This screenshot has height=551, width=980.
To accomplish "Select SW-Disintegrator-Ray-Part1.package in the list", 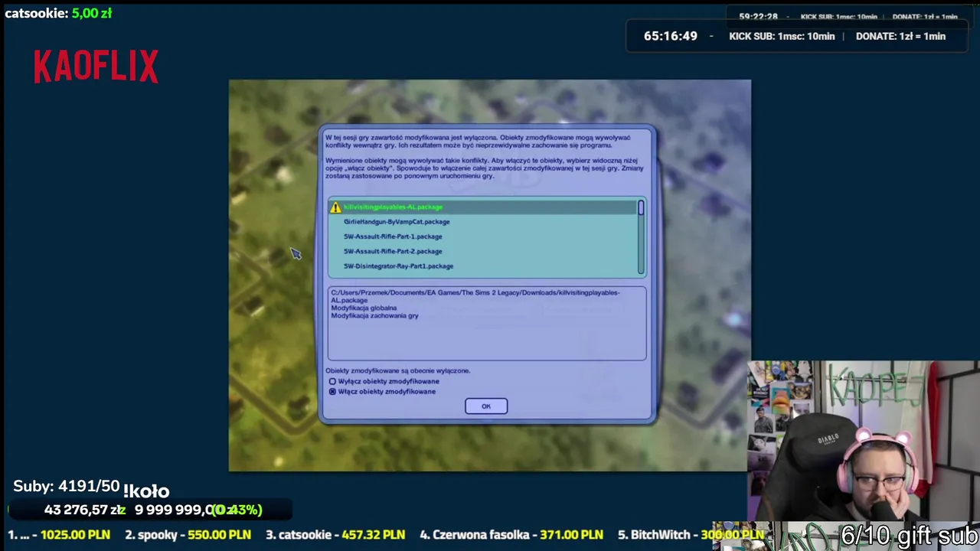I will point(398,266).
